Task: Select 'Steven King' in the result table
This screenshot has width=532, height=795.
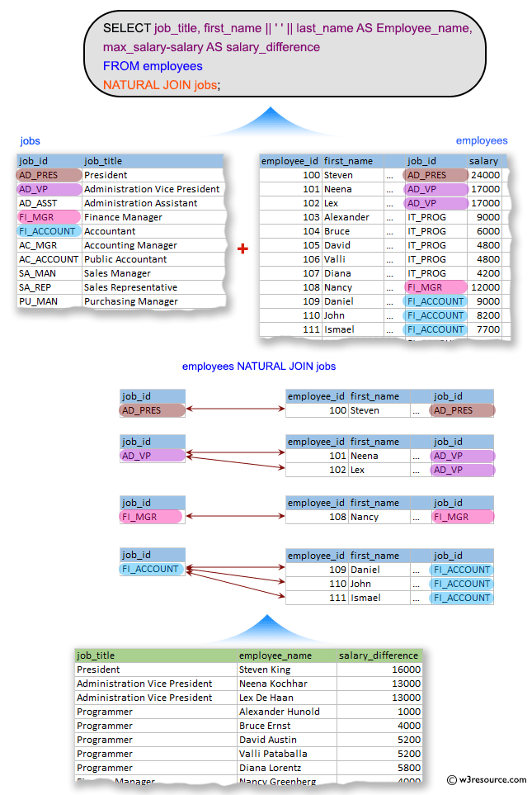Action: coord(287,670)
